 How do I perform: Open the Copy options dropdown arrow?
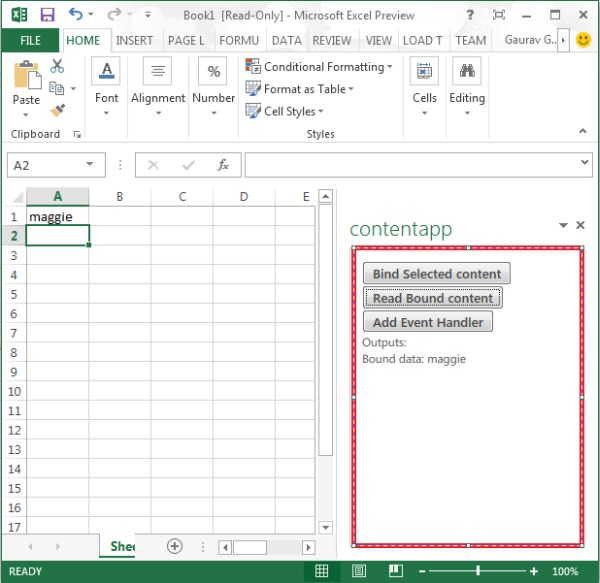tap(73, 89)
